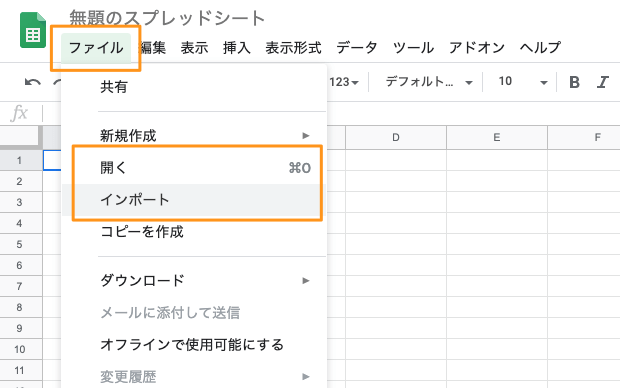
Task: Select column F header
Action: pos(584,138)
